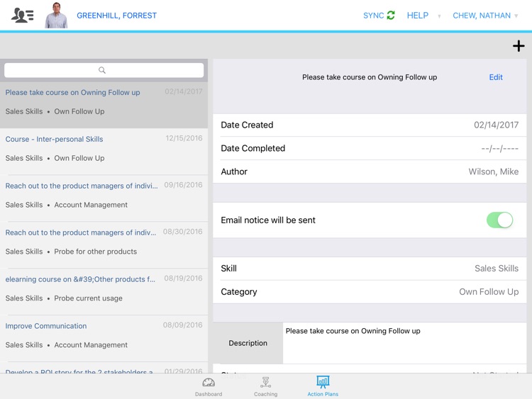
Task: Switch to the Coaching tab
Action: tap(266, 386)
